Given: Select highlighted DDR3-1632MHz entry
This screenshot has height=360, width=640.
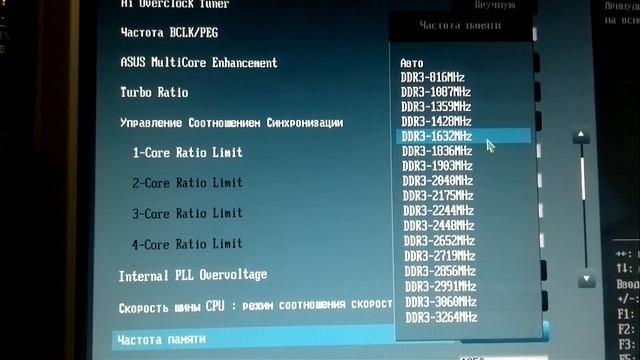Looking at the screenshot, I should point(463,136).
